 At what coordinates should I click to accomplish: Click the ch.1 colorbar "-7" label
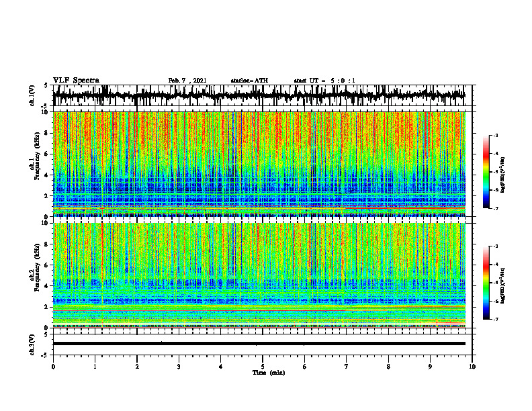[x=495, y=208]
